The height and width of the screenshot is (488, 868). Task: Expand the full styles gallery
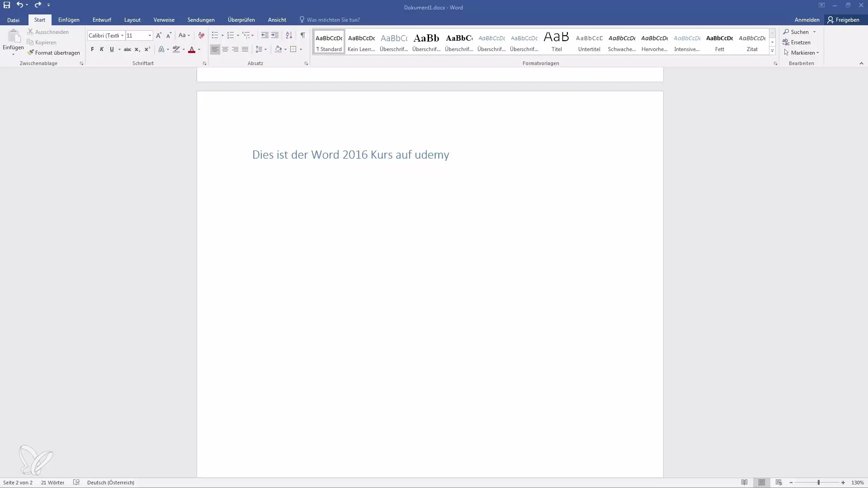point(772,51)
